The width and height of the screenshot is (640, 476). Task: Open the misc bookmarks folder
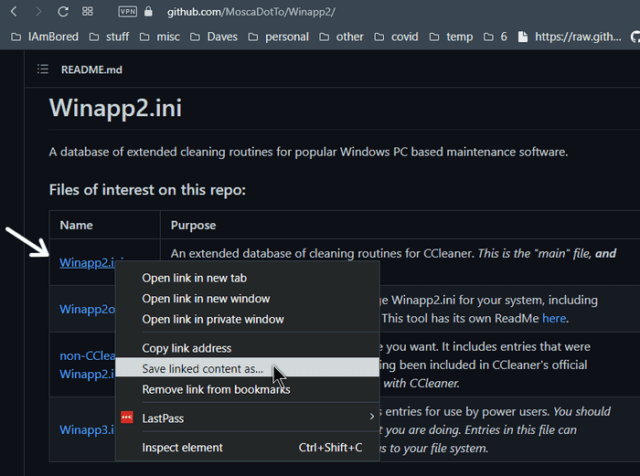coord(160,37)
